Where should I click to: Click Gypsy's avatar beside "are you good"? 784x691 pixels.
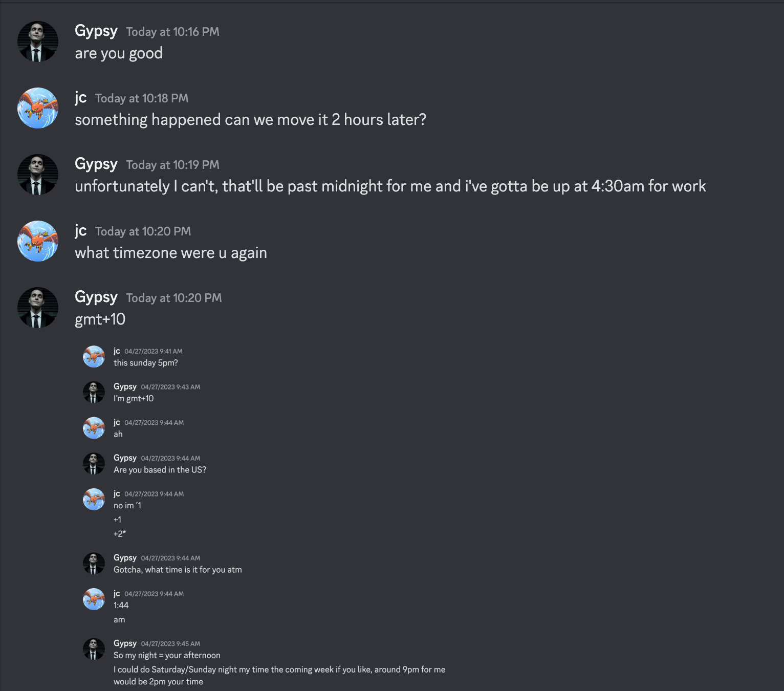pos(38,41)
